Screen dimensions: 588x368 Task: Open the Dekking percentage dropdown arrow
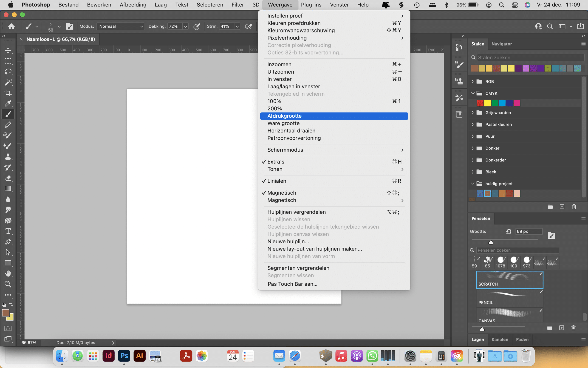click(185, 26)
